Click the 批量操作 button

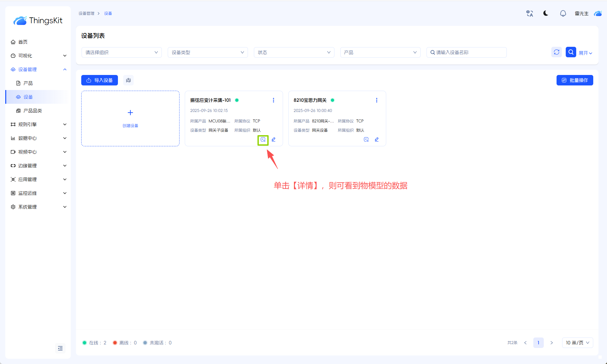coord(575,80)
